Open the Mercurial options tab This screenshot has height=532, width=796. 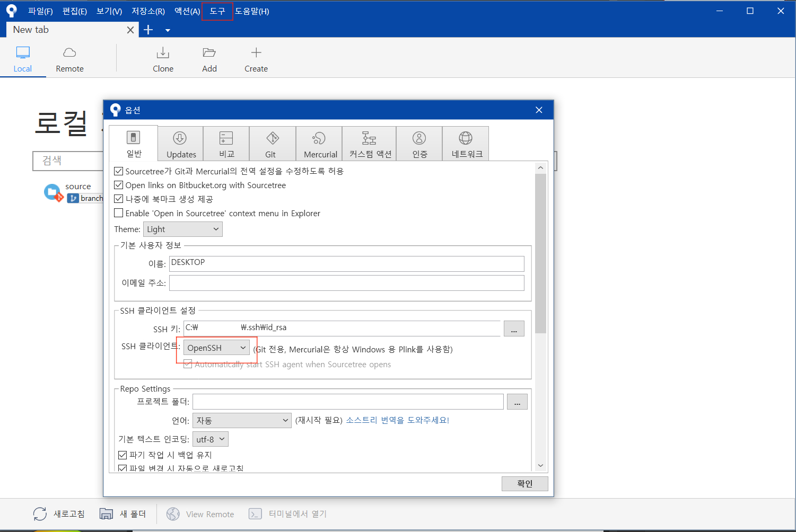pos(319,144)
